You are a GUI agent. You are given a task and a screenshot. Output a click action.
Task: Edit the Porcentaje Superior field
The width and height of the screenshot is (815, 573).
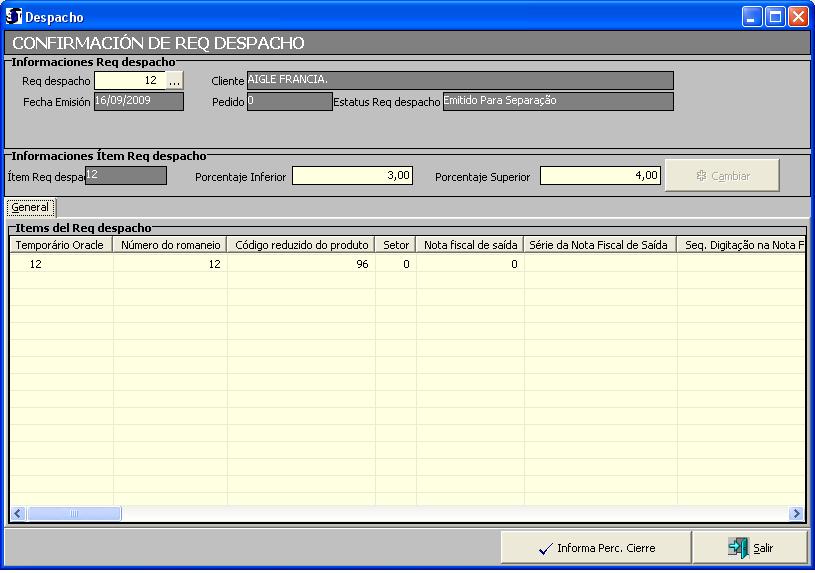[x=600, y=176]
